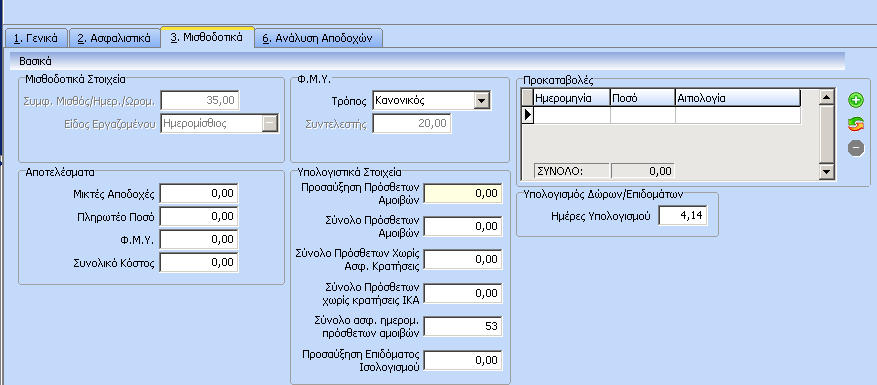This screenshot has height=385, width=877.
Task: Click the Συμφ. Μισθός field showing 35,00
Action: 200,101
